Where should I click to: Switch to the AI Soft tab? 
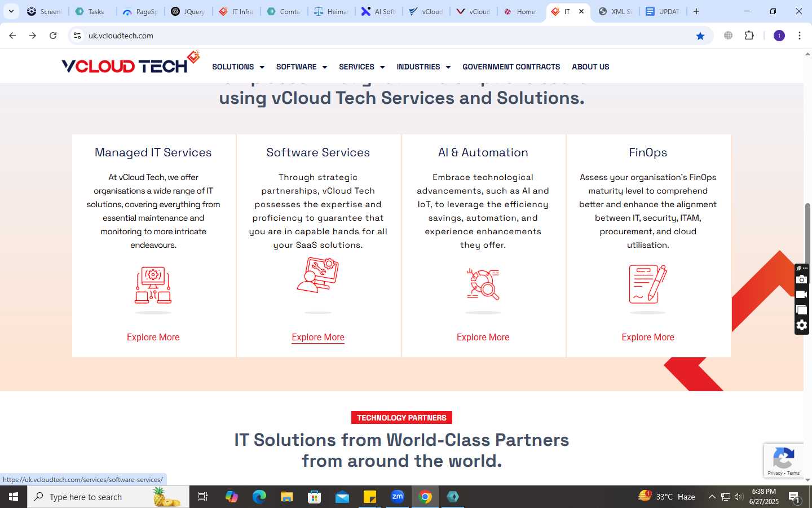point(378,11)
